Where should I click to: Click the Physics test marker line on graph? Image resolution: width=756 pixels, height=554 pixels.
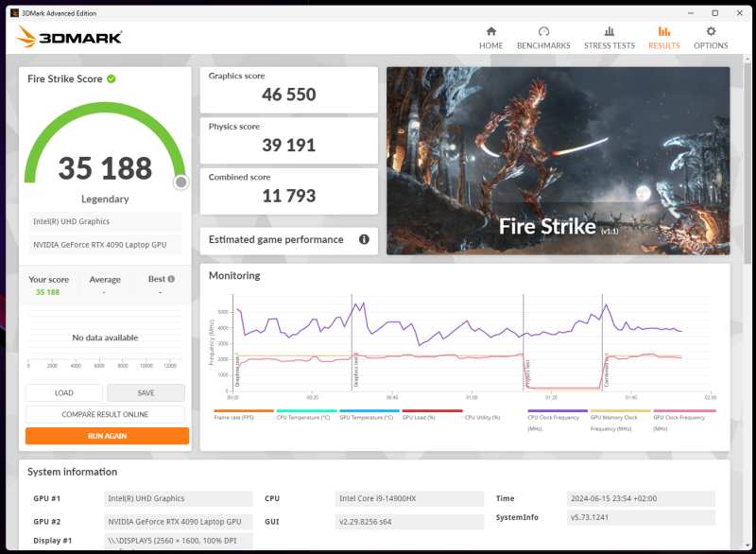point(524,342)
